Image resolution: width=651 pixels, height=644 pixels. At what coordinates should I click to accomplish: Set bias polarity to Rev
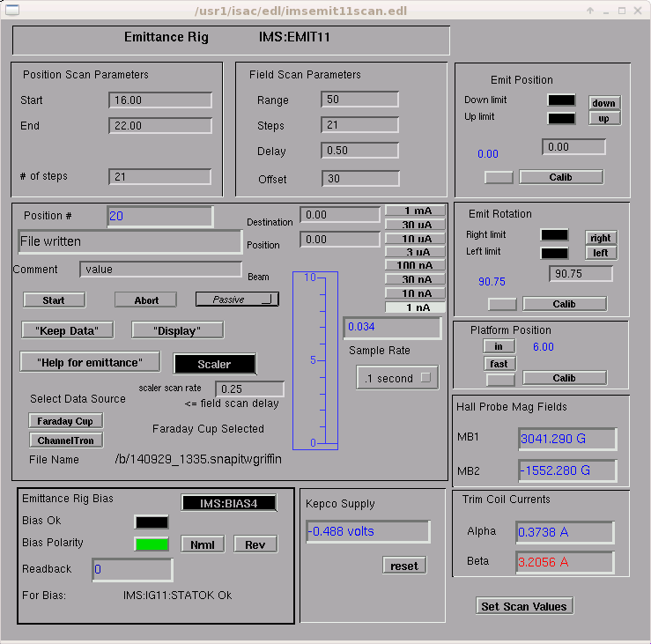(255, 544)
